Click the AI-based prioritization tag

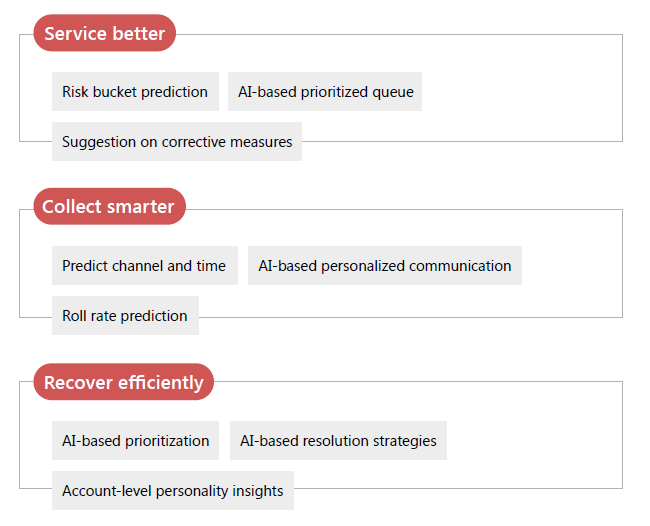[135, 441]
